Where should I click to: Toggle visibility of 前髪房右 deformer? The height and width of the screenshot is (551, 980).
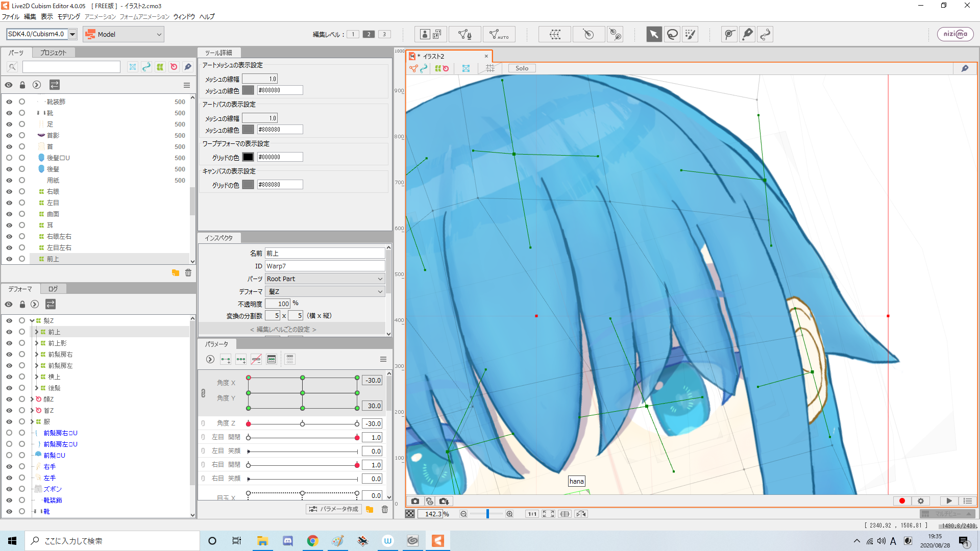(x=9, y=355)
